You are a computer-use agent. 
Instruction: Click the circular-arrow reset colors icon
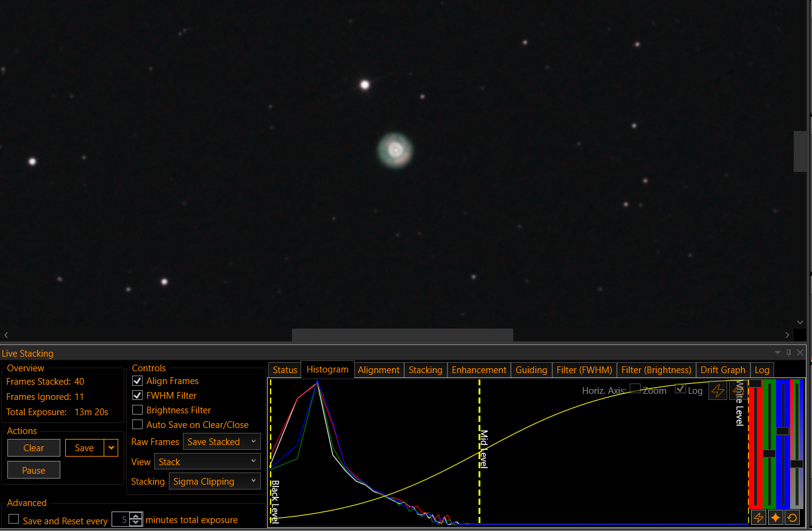pyautogui.click(x=792, y=518)
